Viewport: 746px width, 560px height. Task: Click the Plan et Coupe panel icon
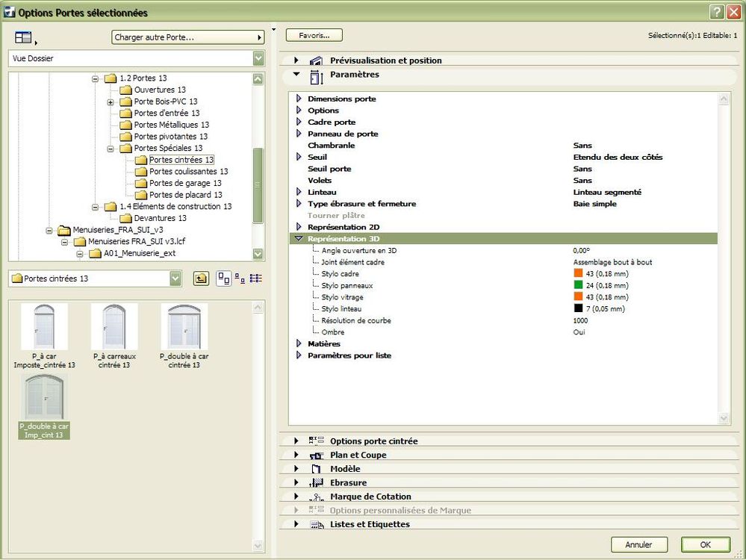coord(316,455)
